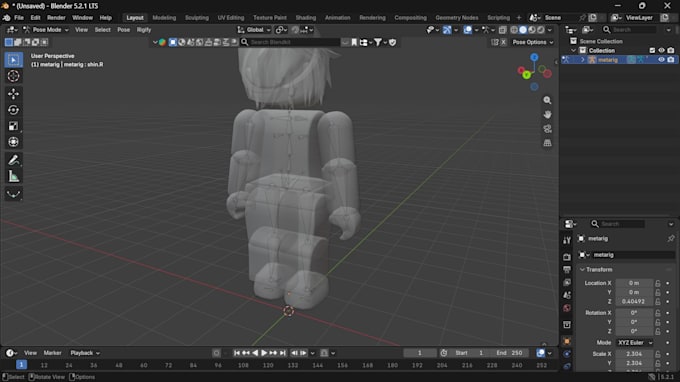Image resolution: width=680 pixels, height=382 pixels.
Task: Open the timeline Playback dropdown
Action: (x=85, y=353)
